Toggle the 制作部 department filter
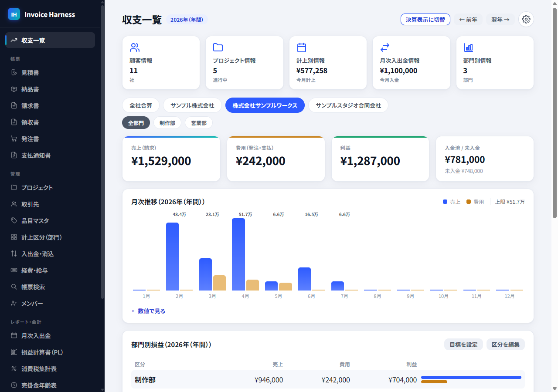This screenshot has height=392, width=558. [167, 123]
